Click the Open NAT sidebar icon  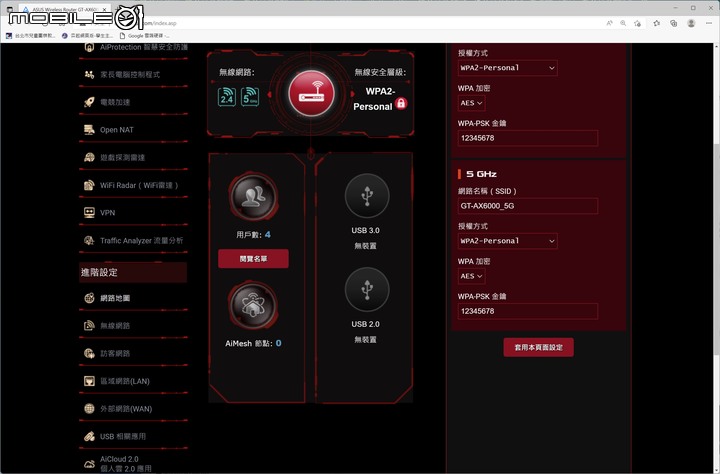[89, 130]
